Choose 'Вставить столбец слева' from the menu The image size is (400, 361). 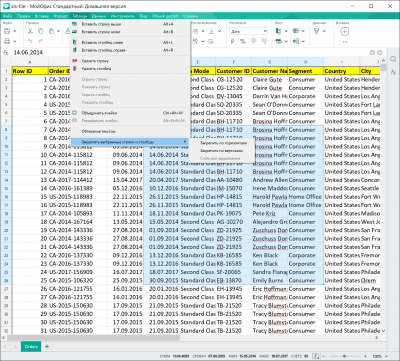coord(130,43)
